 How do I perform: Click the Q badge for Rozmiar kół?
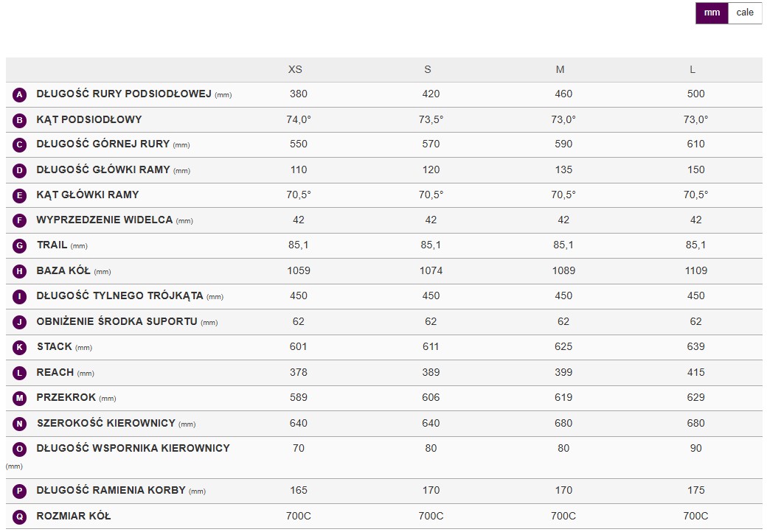(x=20, y=517)
